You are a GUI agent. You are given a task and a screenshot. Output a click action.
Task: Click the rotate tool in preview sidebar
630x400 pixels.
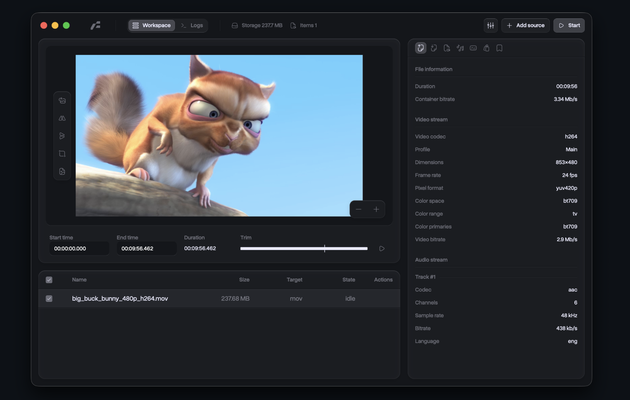(x=62, y=100)
